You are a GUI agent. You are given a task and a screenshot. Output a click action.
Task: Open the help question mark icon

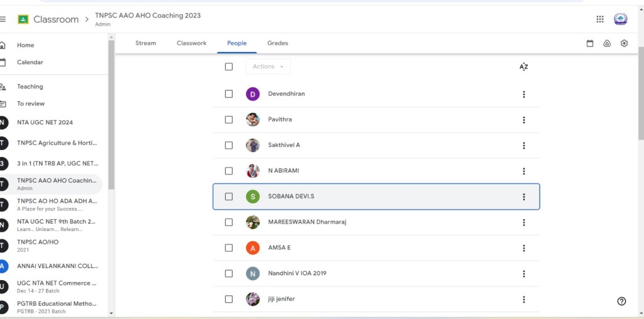(x=621, y=301)
